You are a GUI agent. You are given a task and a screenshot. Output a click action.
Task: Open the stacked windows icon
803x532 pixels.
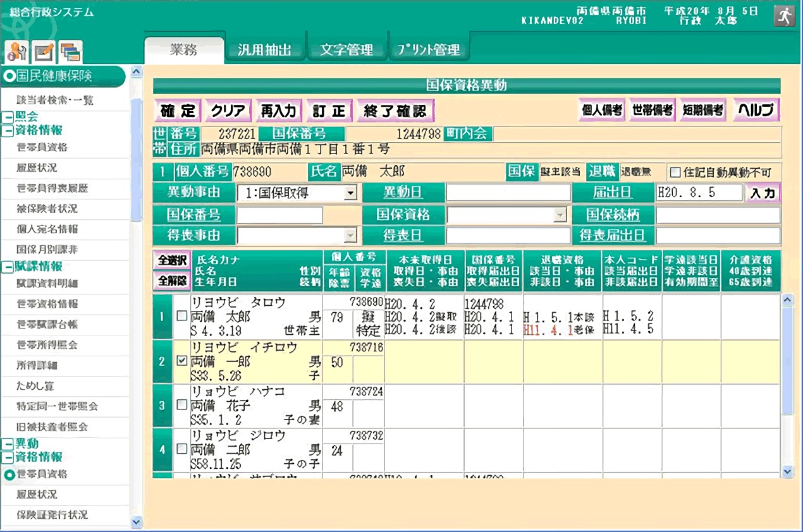pos(71,52)
